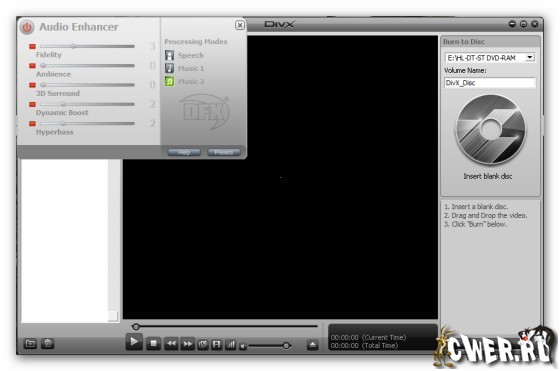This screenshot has height=371, width=560.
Task: Fast forward the video
Action: pos(187,344)
